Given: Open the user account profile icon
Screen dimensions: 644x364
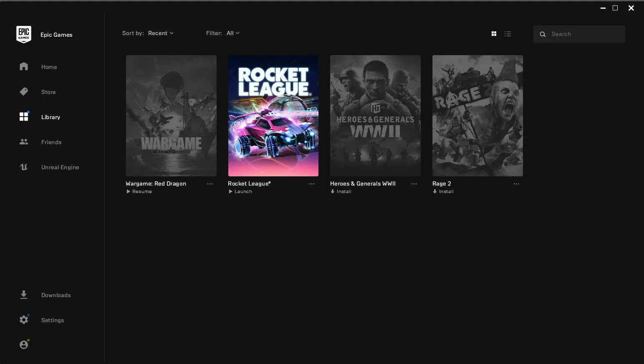Looking at the screenshot, I should click(x=24, y=344).
